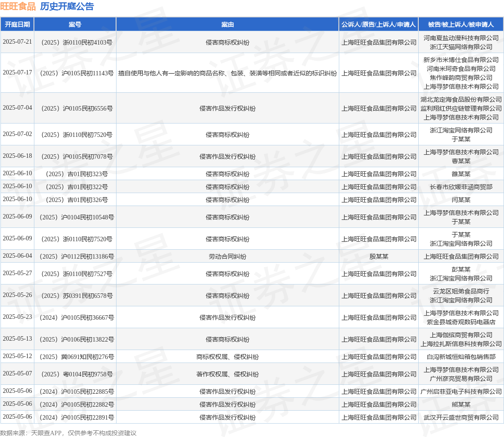
Task: Click defendant 广州启菲亚电子科技有限公司
Action: [461, 391]
